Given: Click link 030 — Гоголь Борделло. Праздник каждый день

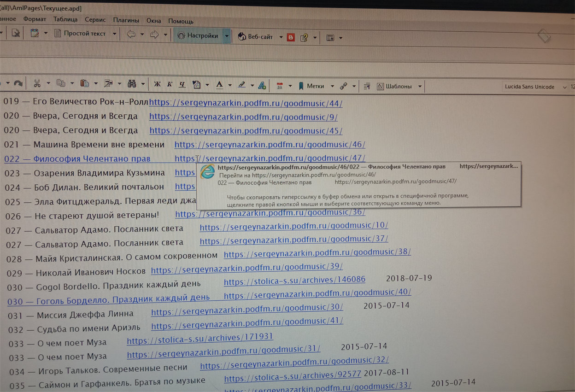Looking at the screenshot, I should pos(109,300).
